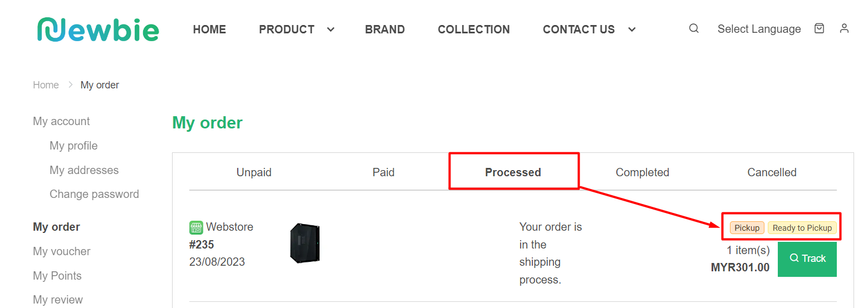This screenshot has height=308, width=868.
Task: Open My voucher in sidebar
Action: pyautogui.click(x=62, y=251)
